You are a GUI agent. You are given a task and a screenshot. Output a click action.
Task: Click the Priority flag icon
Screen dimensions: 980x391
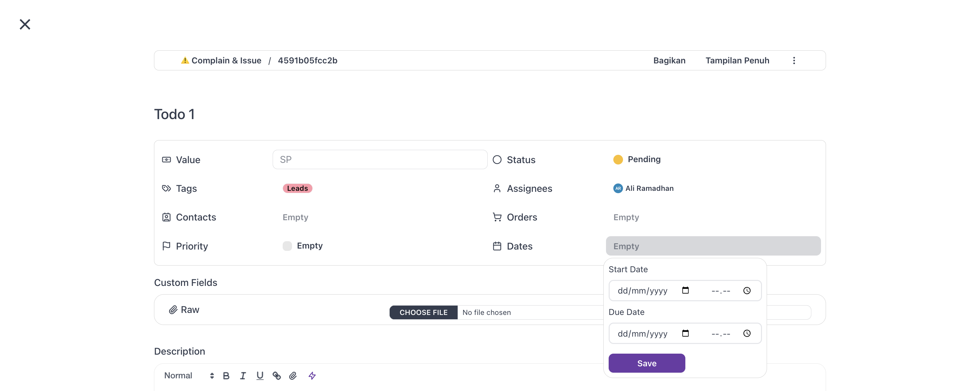pos(166,246)
